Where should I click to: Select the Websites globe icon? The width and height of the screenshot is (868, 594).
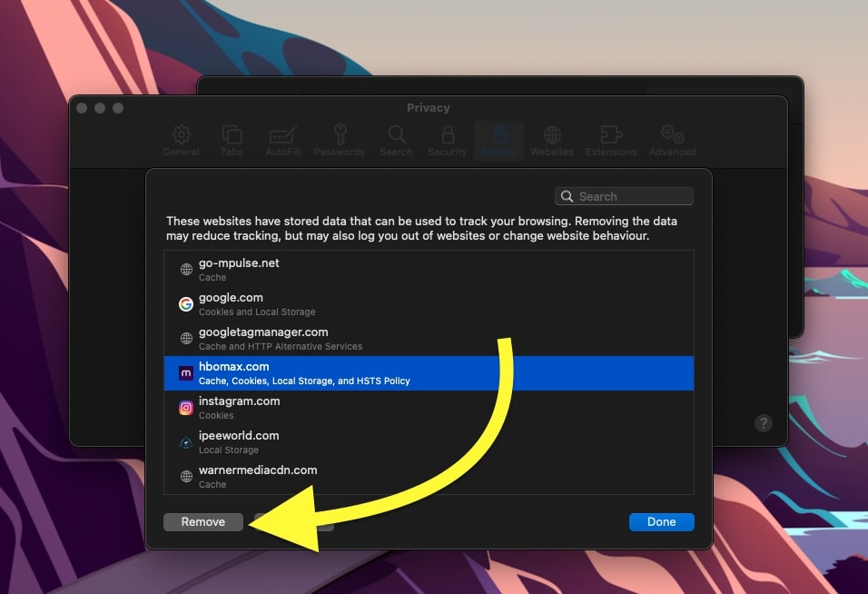pos(552,135)
